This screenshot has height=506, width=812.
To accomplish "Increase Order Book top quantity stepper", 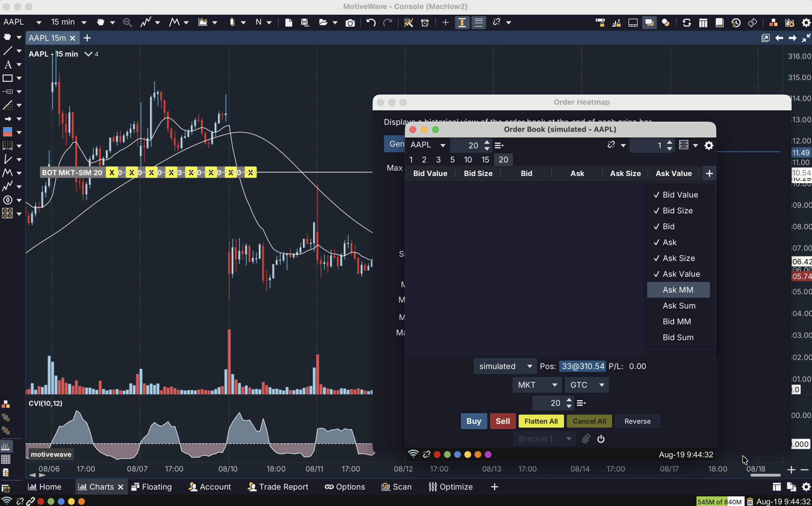I will point(487,142).
